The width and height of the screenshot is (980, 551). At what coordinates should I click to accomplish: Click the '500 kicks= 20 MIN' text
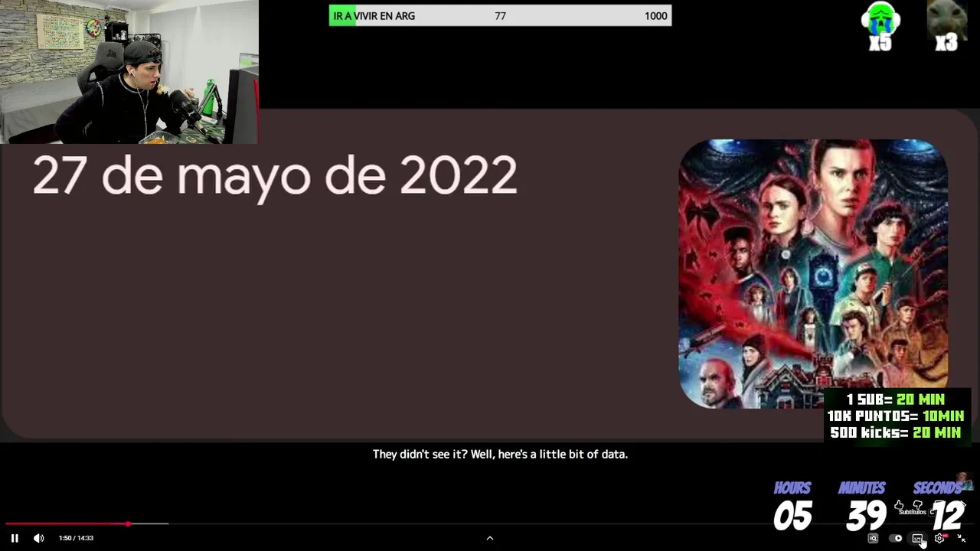pyautogui.click(x=896, y=433)
